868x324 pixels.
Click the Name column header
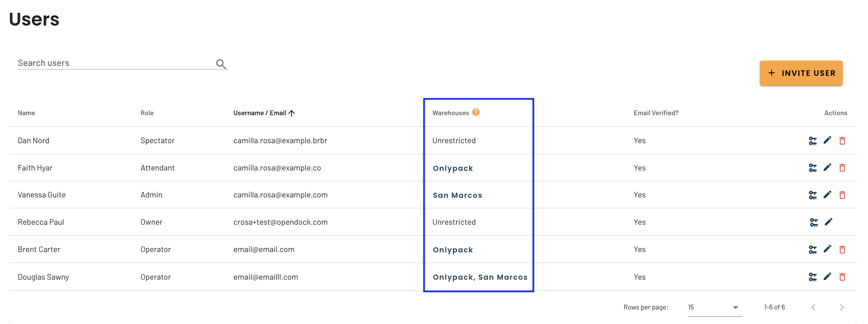[26, 113]
